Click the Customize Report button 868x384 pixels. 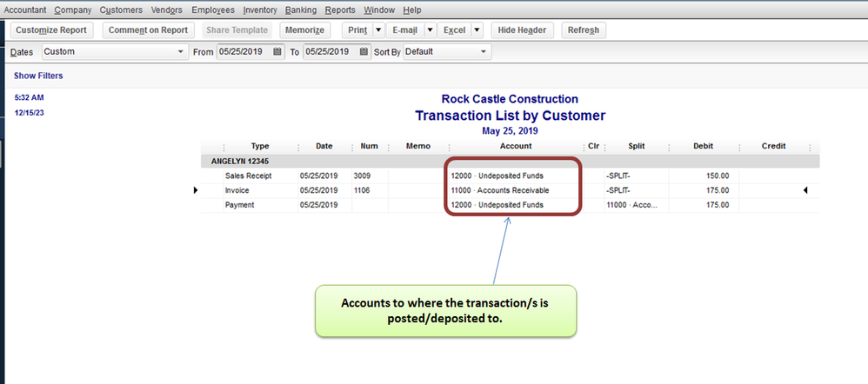(51, 30)
